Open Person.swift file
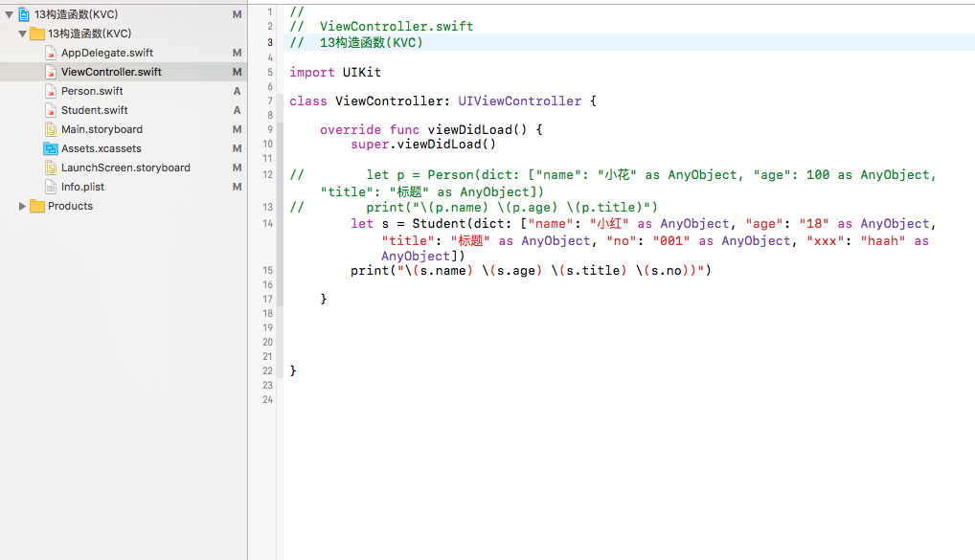 [92, 91]
